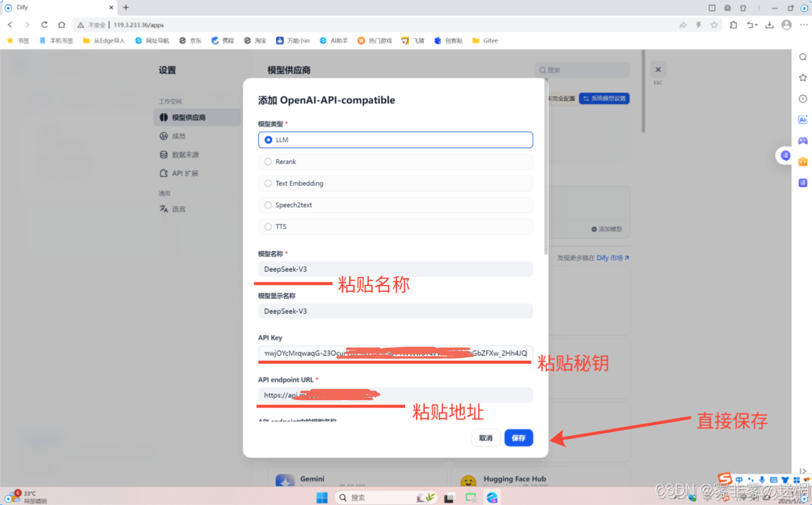Click the share icon in address bar

pyautogui.click(x=683, y=25)
